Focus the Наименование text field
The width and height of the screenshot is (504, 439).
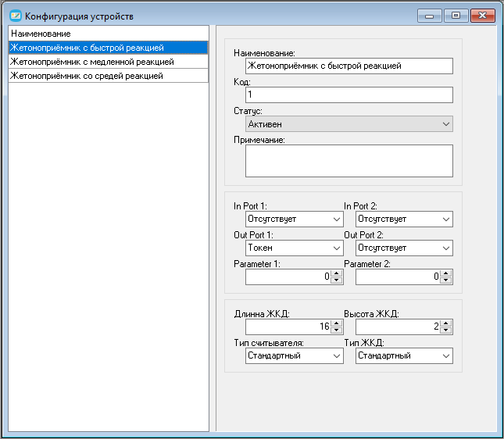(349, 66)
